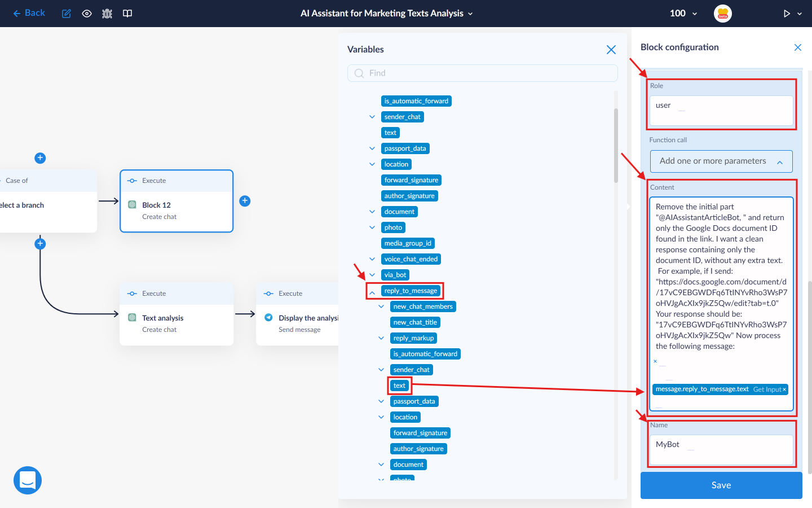The image size is (812, 508).
Task: Save the block configuration
Action: click(721, 485)
